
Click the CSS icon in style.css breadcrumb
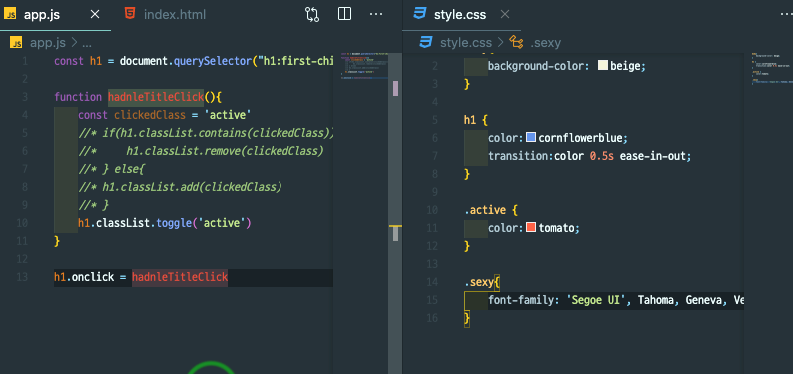click(x=426, y=42)
